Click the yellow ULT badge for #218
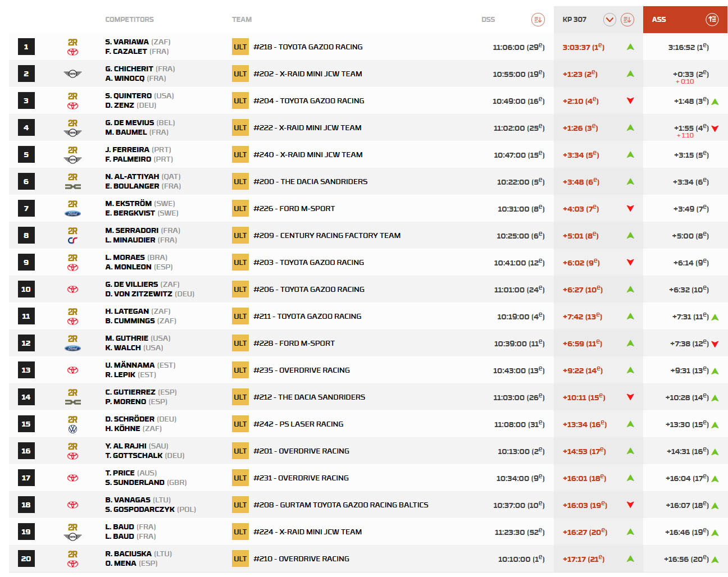 [x=240, y=47]
